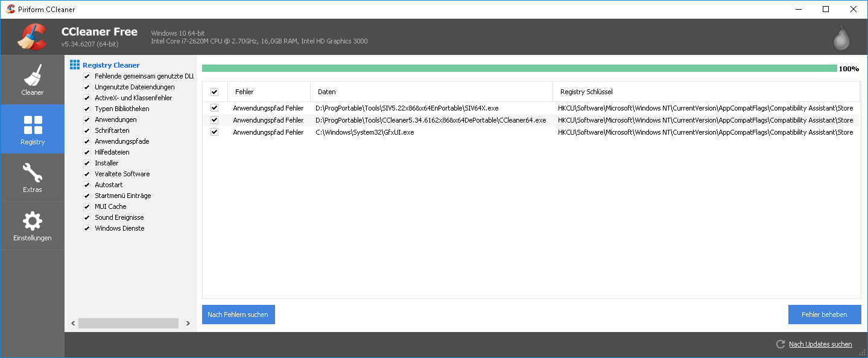Open Nach Updates suchen link
Image resolution: width=868 pixels, height=358 pixels.
pos(820,344)
